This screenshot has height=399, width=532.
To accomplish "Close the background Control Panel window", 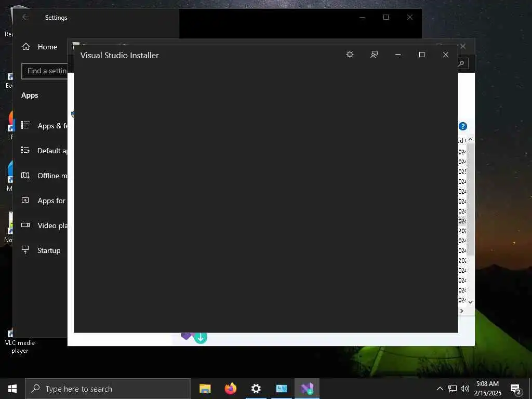I will [463, 46].
